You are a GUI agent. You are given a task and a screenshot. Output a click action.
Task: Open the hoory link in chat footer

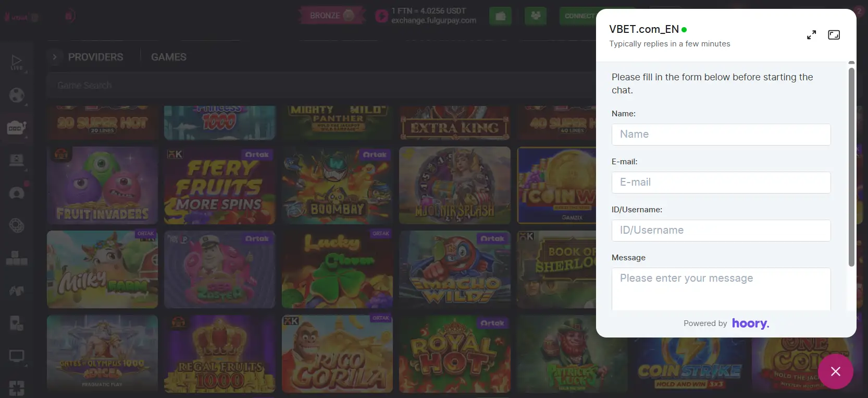(x=750, y=323)
